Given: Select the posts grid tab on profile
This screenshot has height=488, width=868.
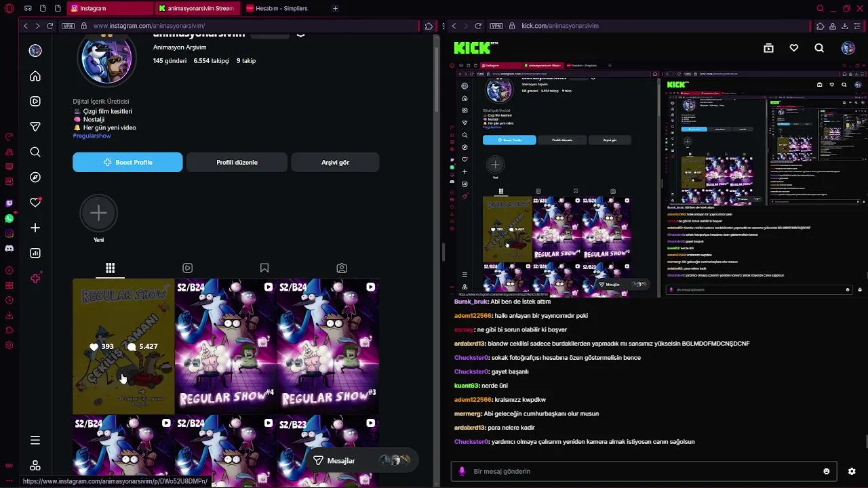Looking at the screenshot, I should click(x=110, y=268).
